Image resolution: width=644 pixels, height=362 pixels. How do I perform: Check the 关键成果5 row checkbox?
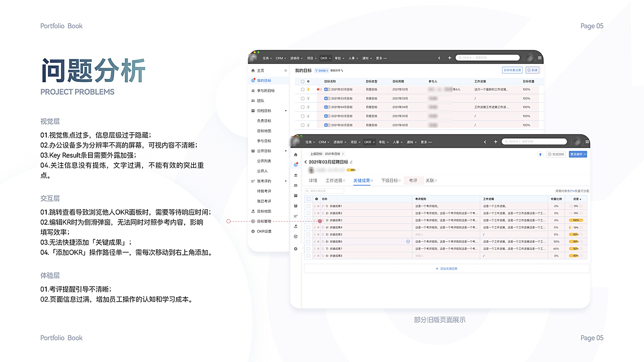click(x=308, y=234)
